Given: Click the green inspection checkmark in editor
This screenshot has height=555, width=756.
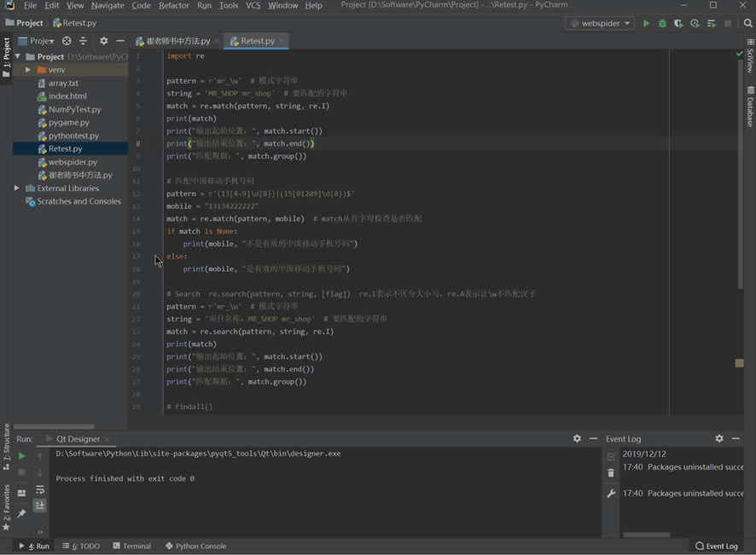Looking at the screenshot, I should point(740,54).
